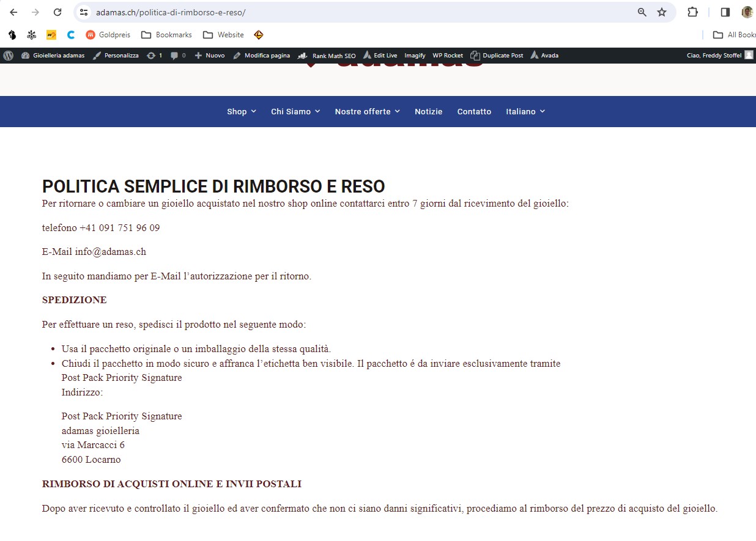Viewport: 756px width, 541px height.
Task: Open the Ciao, Freddy Stoffel account menu
Action: pos(720,55)
